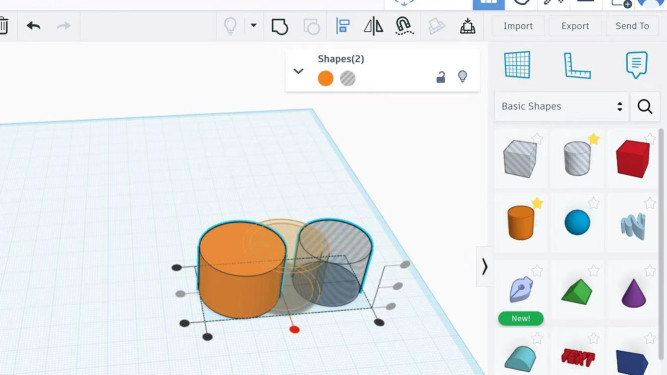Click the redo arrow
Screen dimensions: 667x375
tap(64, 26)
